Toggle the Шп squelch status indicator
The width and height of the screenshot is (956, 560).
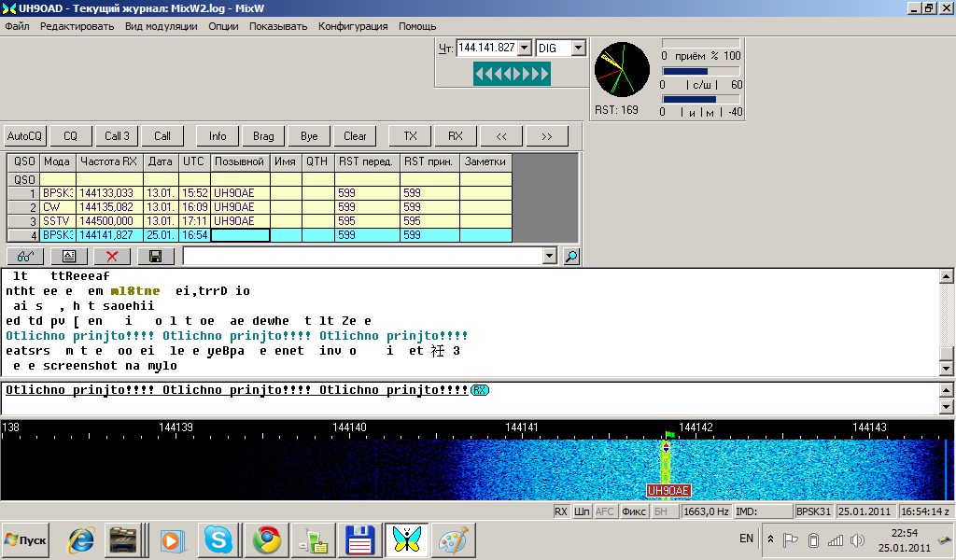pos(582,511)
